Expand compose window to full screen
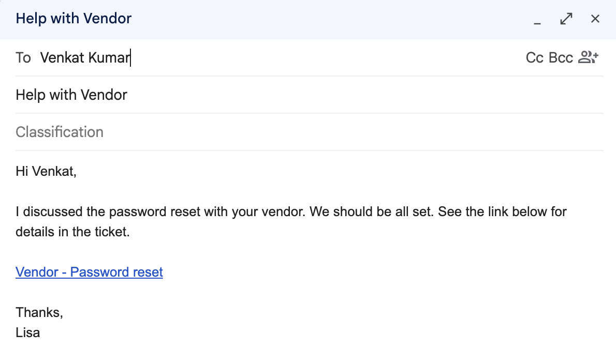This screenshot has width=616, height=364. (566, 19)
